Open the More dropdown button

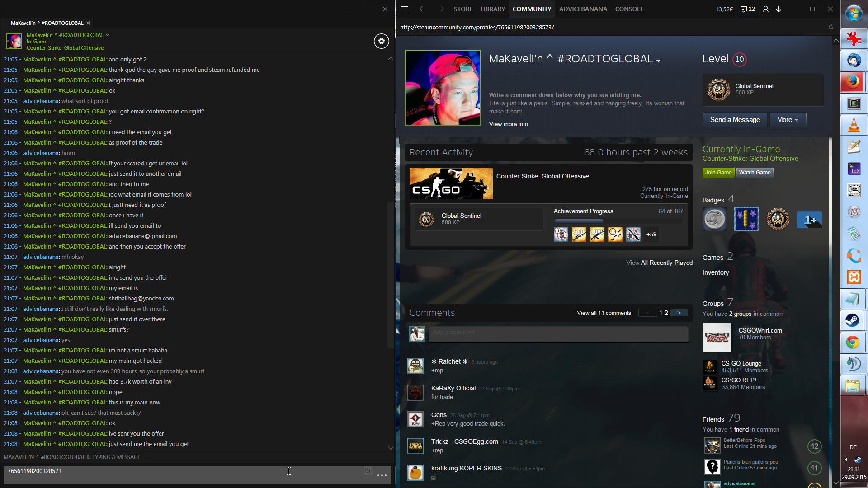788,120
